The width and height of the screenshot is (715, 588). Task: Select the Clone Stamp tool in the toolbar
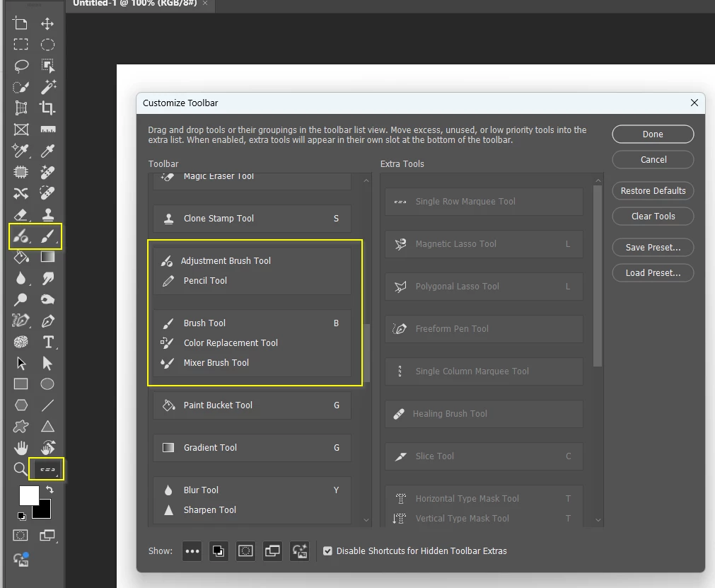click(x=48, y=214)
